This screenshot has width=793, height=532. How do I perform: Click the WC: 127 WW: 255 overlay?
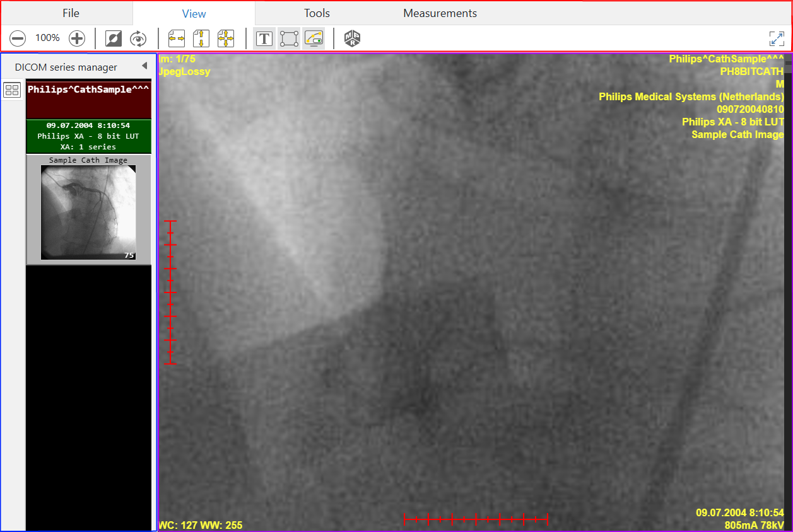(200, 525)
